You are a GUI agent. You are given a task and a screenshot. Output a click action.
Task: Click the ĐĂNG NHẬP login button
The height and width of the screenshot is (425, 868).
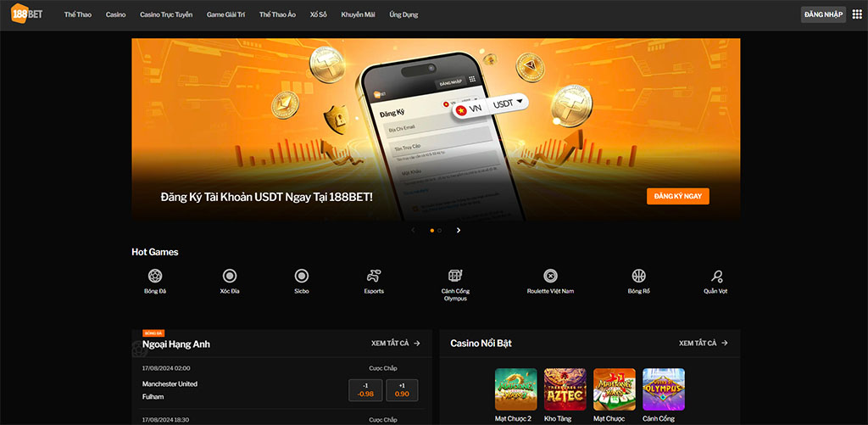coord(823,14)
